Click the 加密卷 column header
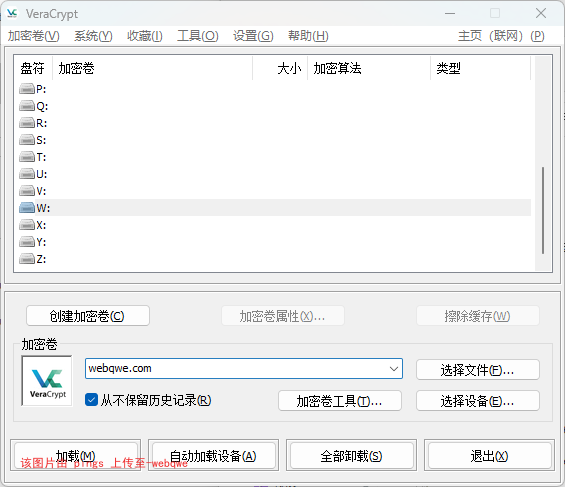 (x=152, y=68)
